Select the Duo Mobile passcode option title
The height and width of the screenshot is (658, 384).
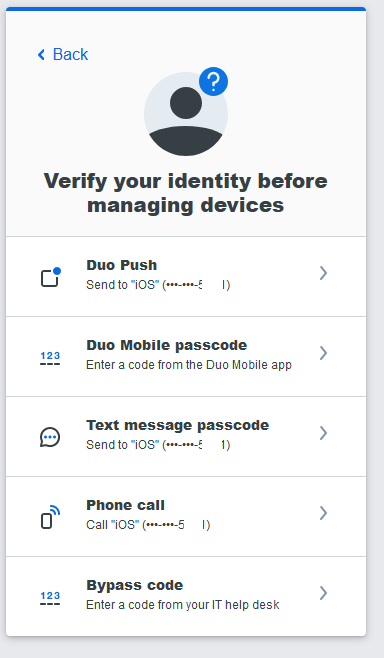pyautogui.click(x=167, y=345)
